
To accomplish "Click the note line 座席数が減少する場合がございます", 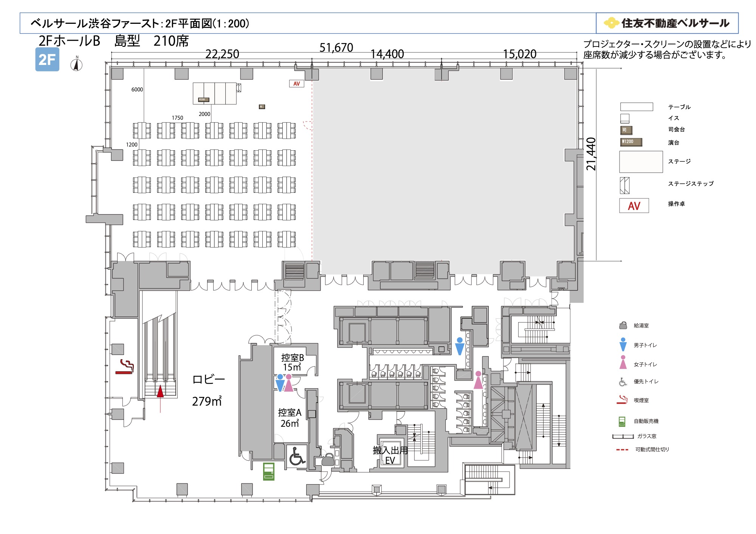I will (655, 55).
